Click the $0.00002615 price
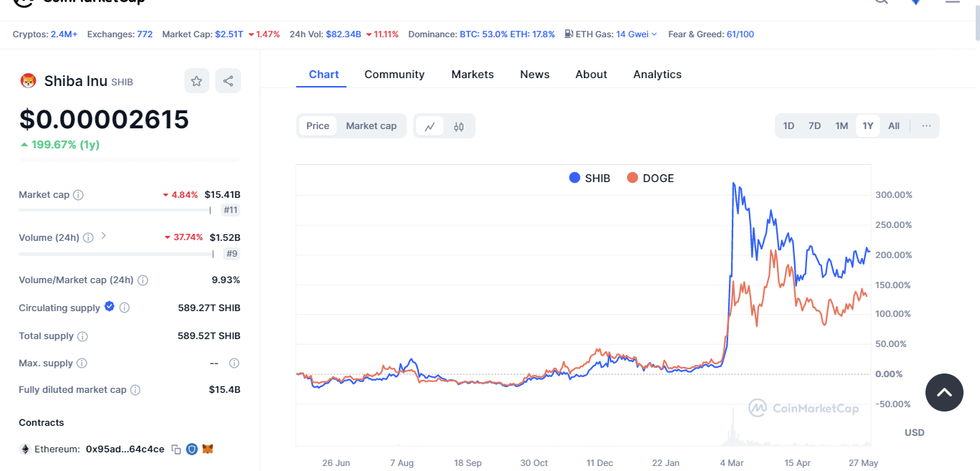Screen dimensions: 980x471 pyautogui.click(x=104, y=119)
